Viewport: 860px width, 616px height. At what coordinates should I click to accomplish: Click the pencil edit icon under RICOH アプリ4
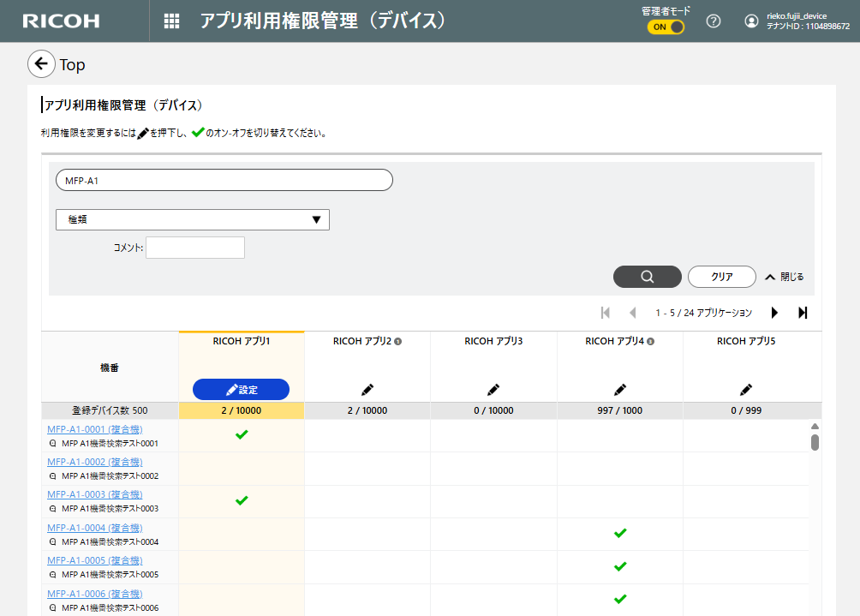(x=620, y=389)
